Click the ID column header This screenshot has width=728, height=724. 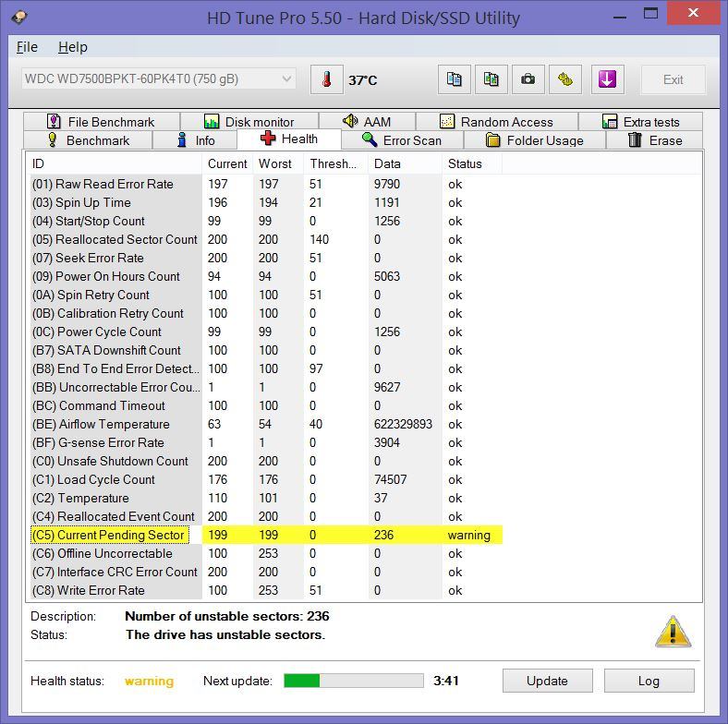(115, 163)
